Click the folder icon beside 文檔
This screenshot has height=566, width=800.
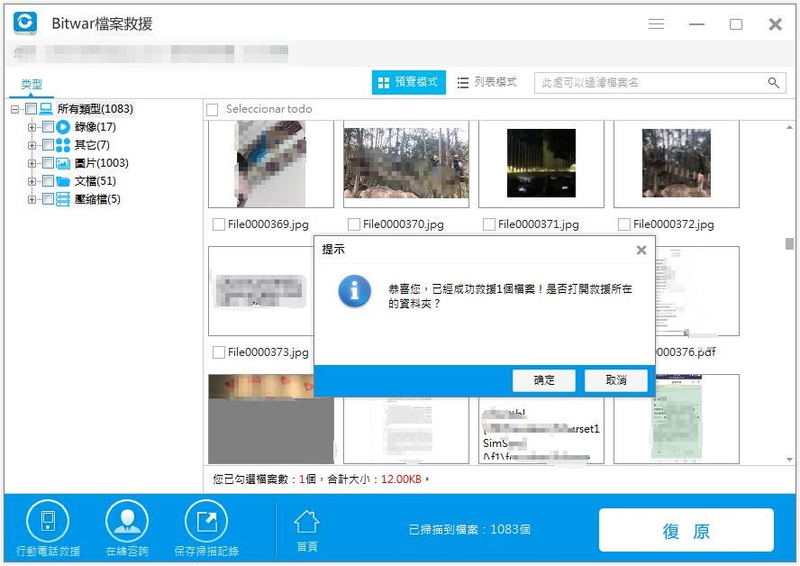63,181
